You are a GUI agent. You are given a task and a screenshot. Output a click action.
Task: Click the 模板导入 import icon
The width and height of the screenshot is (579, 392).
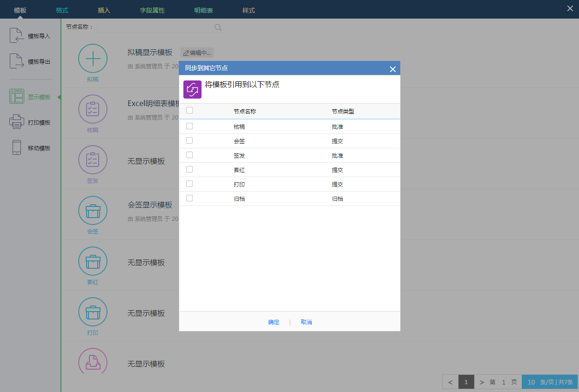[x=16, y=36]
